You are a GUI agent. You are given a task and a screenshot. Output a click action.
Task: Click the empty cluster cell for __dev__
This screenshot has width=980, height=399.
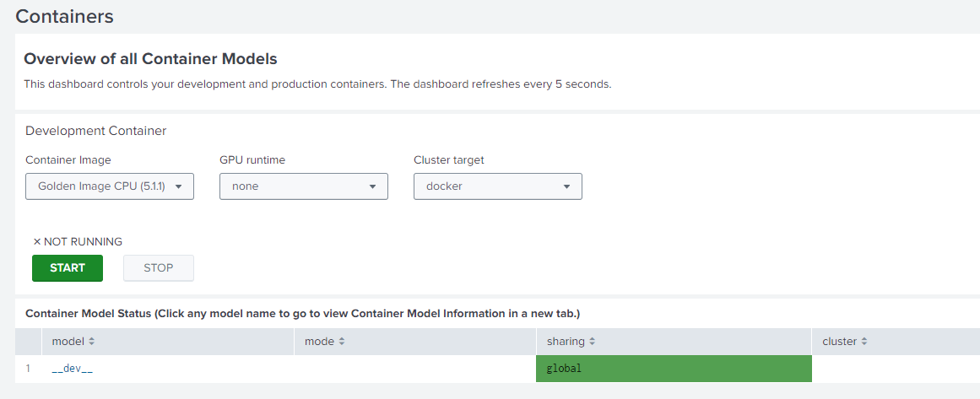(x=895, y=369)
